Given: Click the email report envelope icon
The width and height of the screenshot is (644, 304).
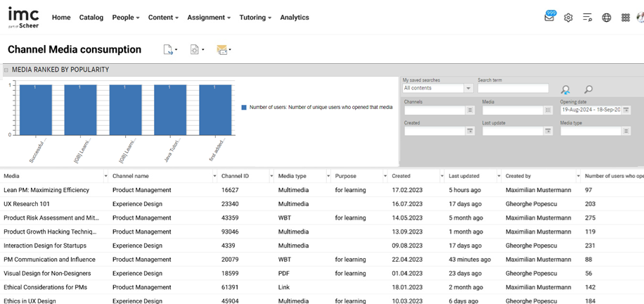Looking at the screenshot, I should pyautogui.click(x=221, y=50).
